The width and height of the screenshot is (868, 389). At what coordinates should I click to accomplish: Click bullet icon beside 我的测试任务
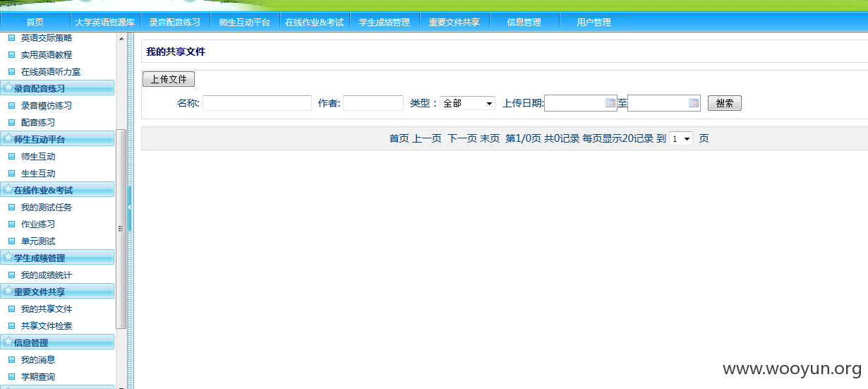click(x=11, y=207)
